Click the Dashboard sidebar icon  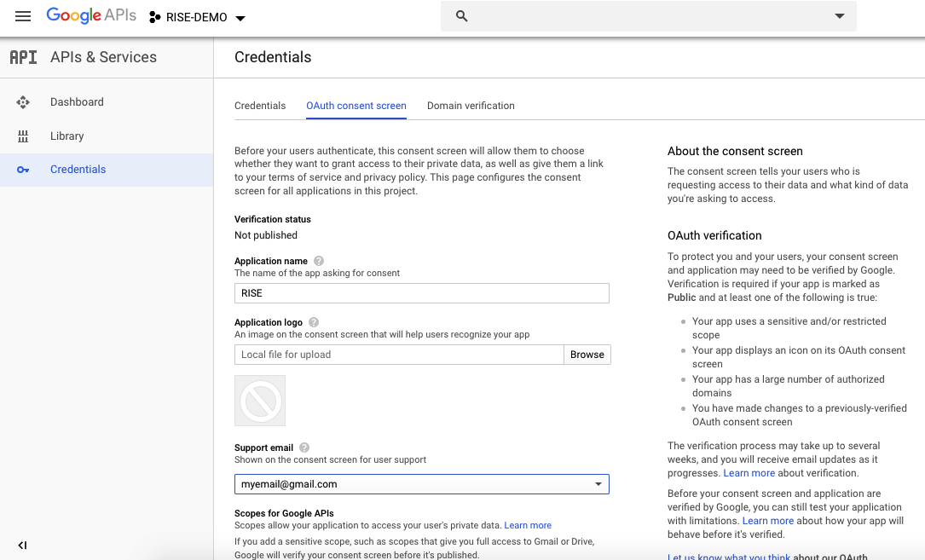(x=23, y=102)
